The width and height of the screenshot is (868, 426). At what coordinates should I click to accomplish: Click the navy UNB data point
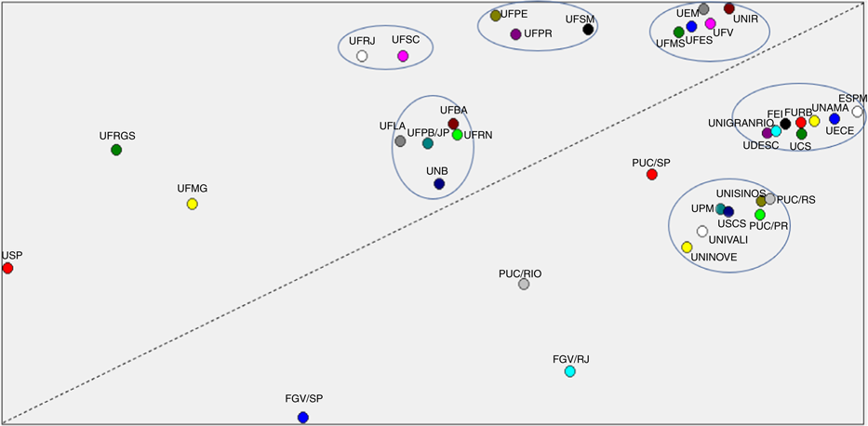coord(439,183)
